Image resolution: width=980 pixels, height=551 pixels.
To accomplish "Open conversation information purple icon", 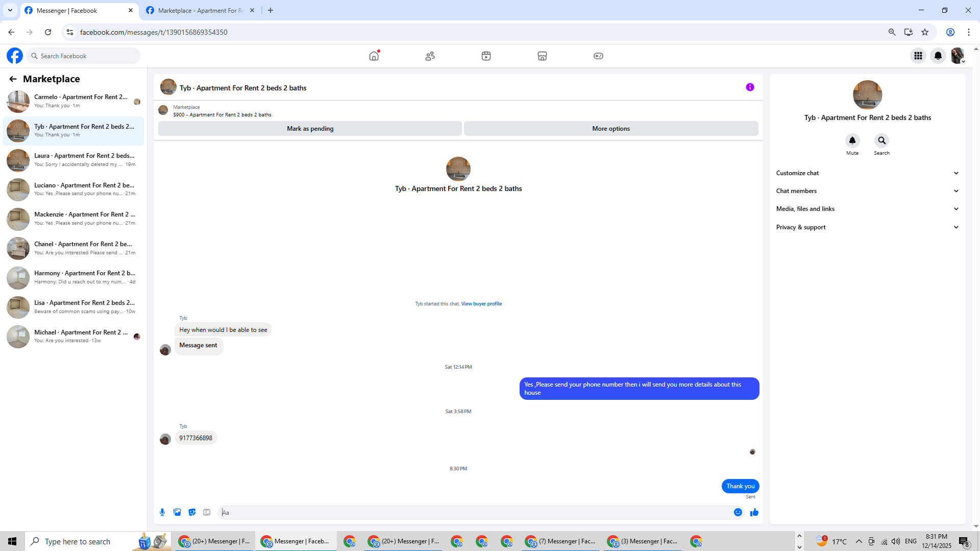I will pos(750,87).
